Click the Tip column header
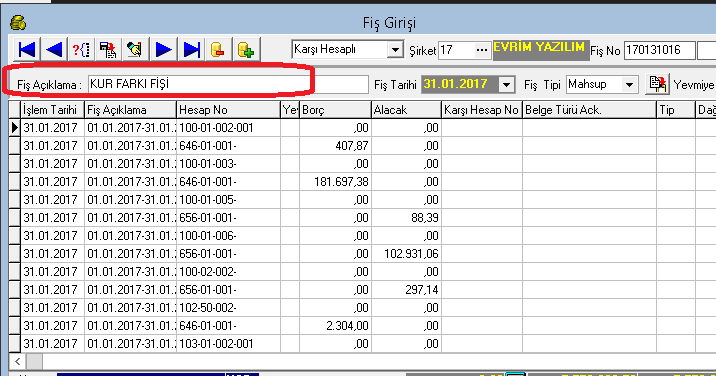The width and height of the screenshot is (716, 376). coord(676,110)
